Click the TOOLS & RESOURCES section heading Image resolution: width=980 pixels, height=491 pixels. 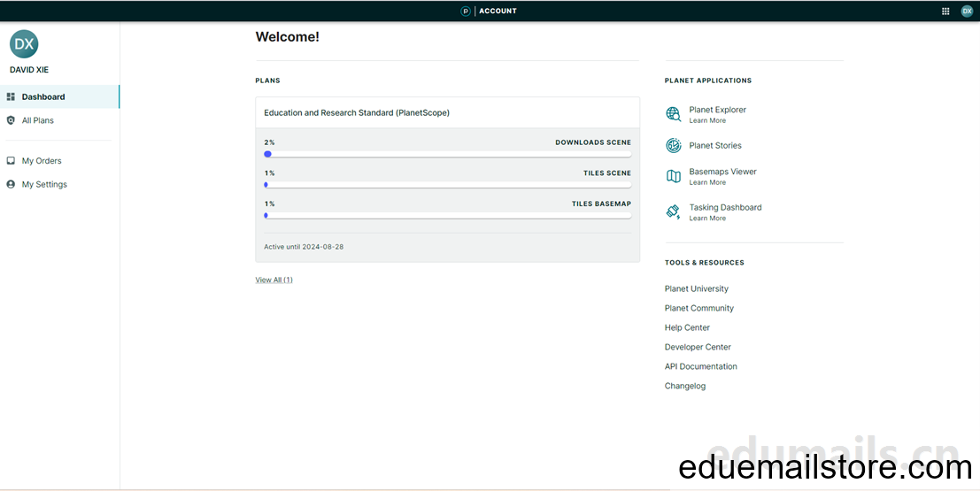[x=705, y=263]
